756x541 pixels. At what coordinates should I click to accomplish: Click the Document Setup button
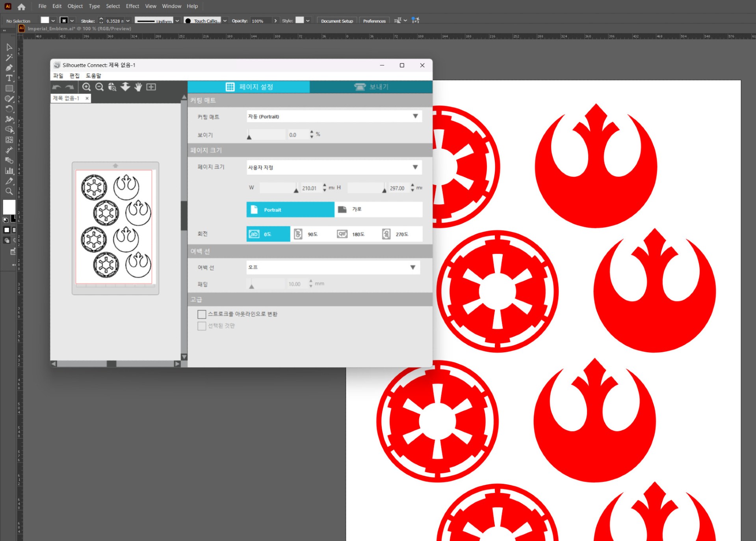pyautogui.click(x=336, y=21)
